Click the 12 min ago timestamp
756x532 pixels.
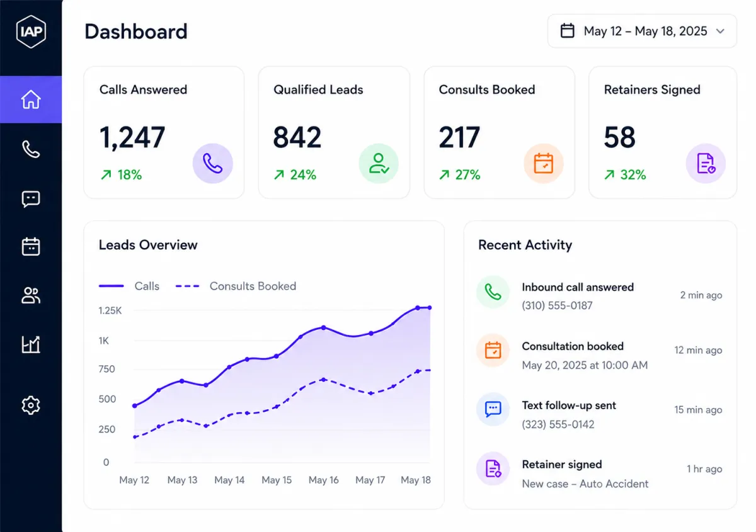pyautogui.click(x=699, y=350)
